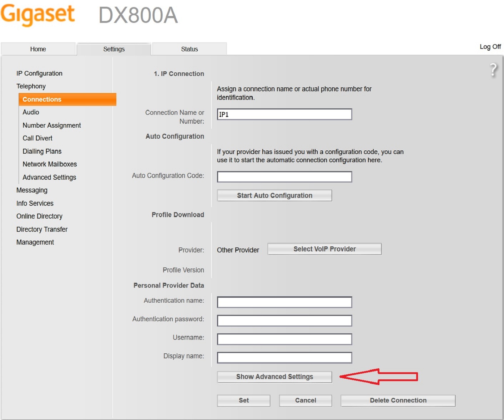Go to Call Divert settings
This screenshot has width=504, height=420.
(37, 138)
